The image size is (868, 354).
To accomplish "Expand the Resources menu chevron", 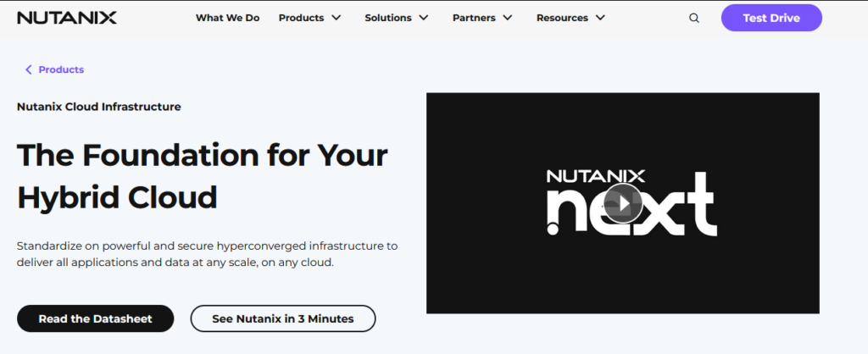I will [600, 18].
